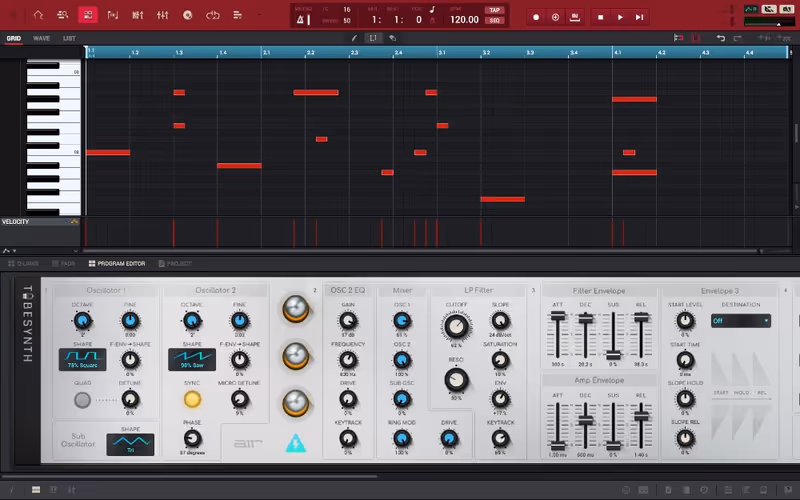Open the track list lines icon
This screenshot has height=500, width=800.
238,15
